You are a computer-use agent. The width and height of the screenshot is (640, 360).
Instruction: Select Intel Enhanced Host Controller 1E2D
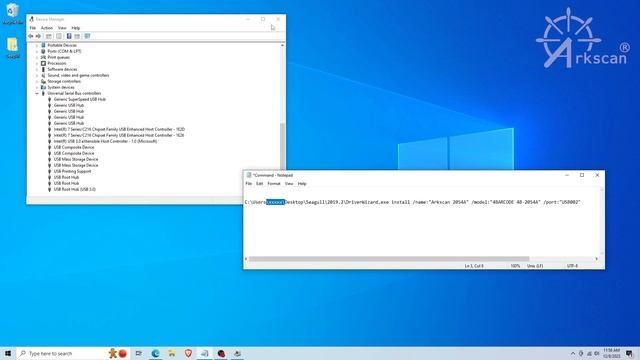coord(119,129)
